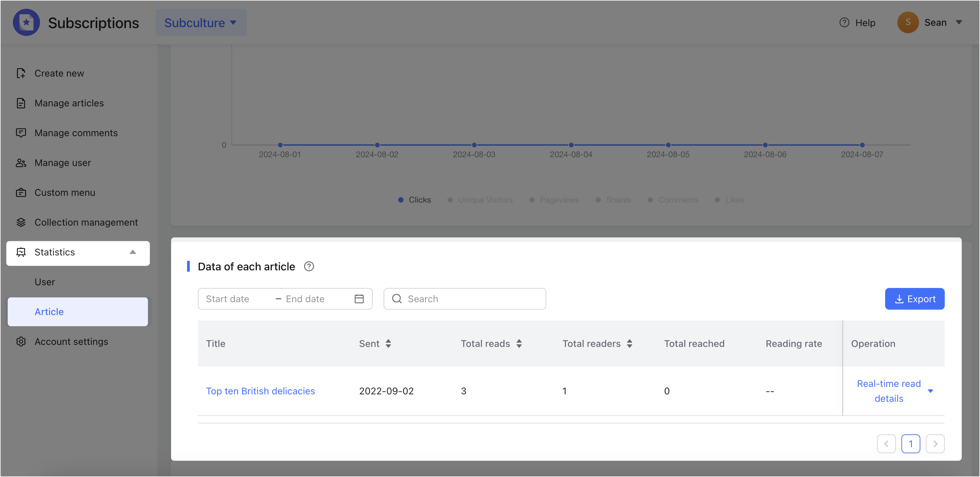
Task: Go to the next page arrow
Action: pyautogui.click(x=935, y=444)
